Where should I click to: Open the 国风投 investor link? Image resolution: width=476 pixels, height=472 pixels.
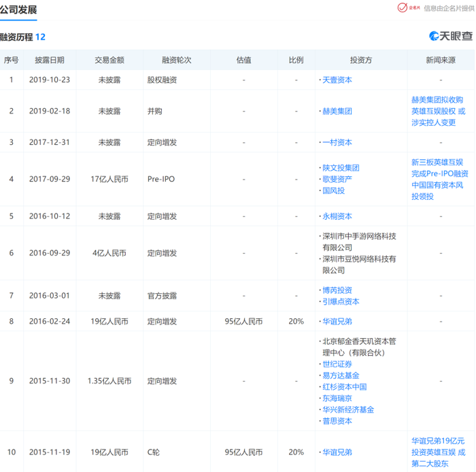coord(333,190)
